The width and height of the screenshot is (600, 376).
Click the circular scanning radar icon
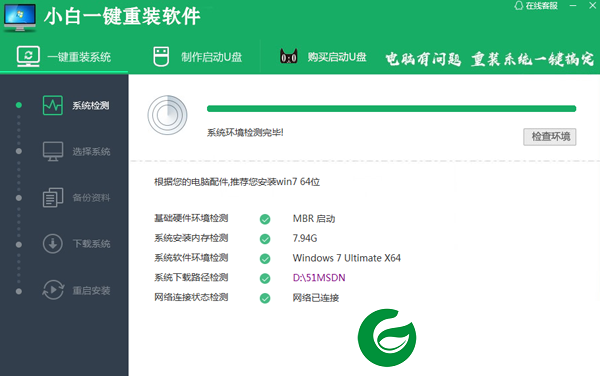168,115
